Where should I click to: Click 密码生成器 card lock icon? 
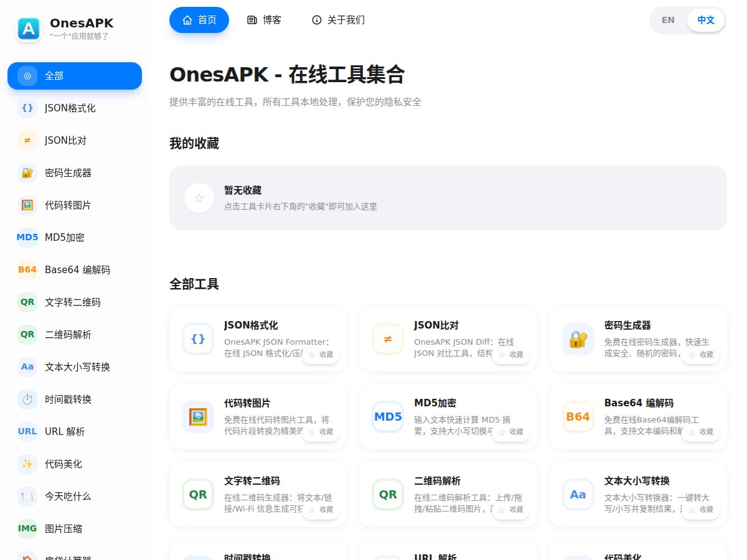(x=578, y=339)
